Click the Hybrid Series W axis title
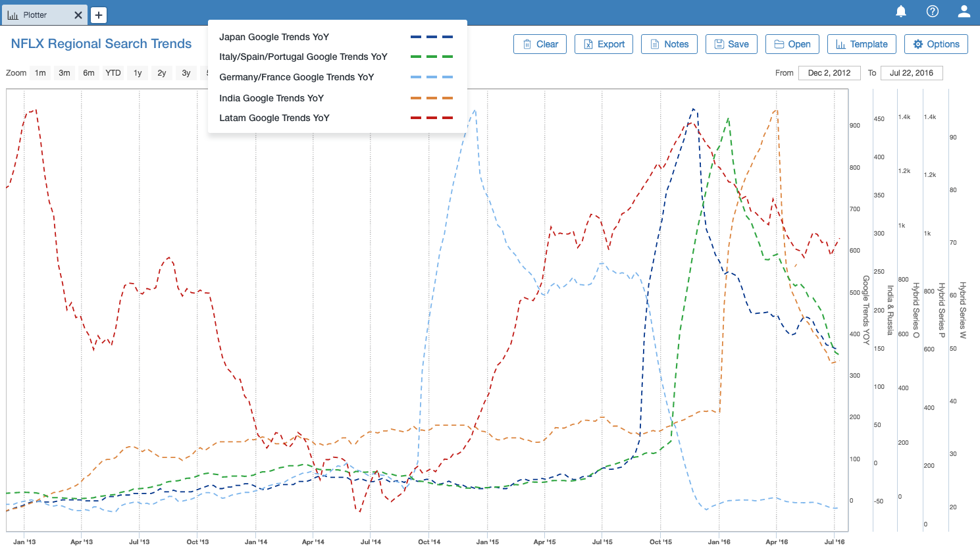 click(x=963, y=310)
